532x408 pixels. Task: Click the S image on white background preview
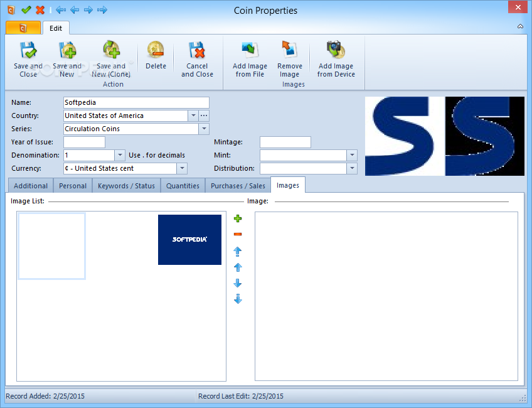[405, 136]
